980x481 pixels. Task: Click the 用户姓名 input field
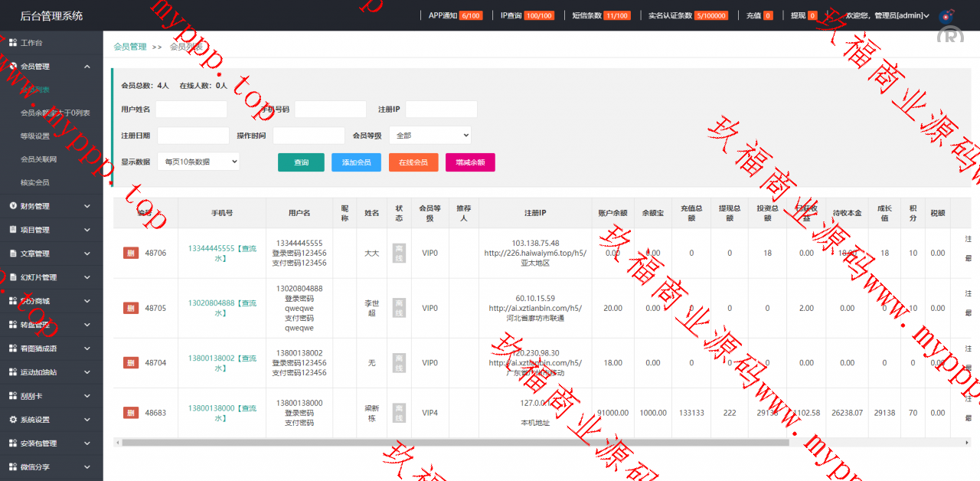(191, 110)
